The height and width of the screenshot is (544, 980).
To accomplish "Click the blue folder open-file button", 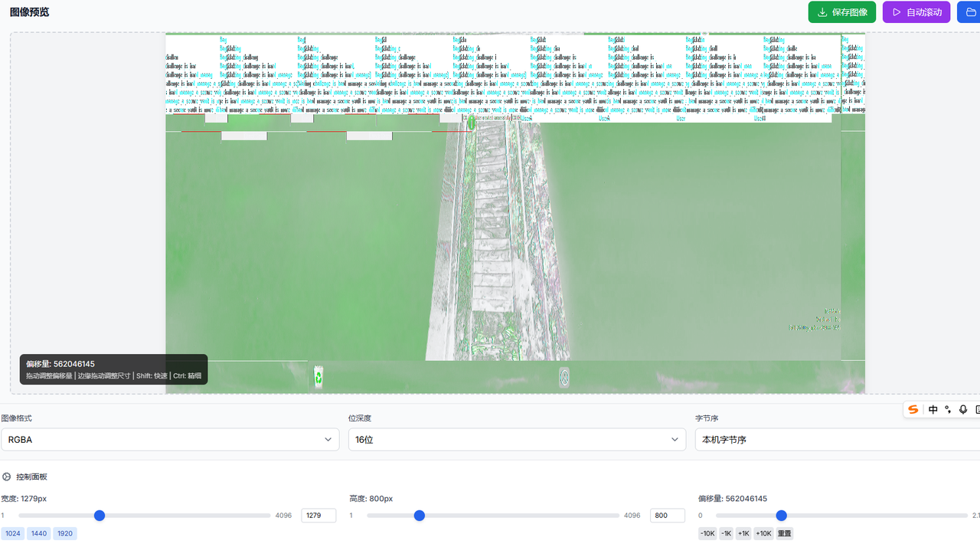I will pyautogui.click(x=969, y=12).
